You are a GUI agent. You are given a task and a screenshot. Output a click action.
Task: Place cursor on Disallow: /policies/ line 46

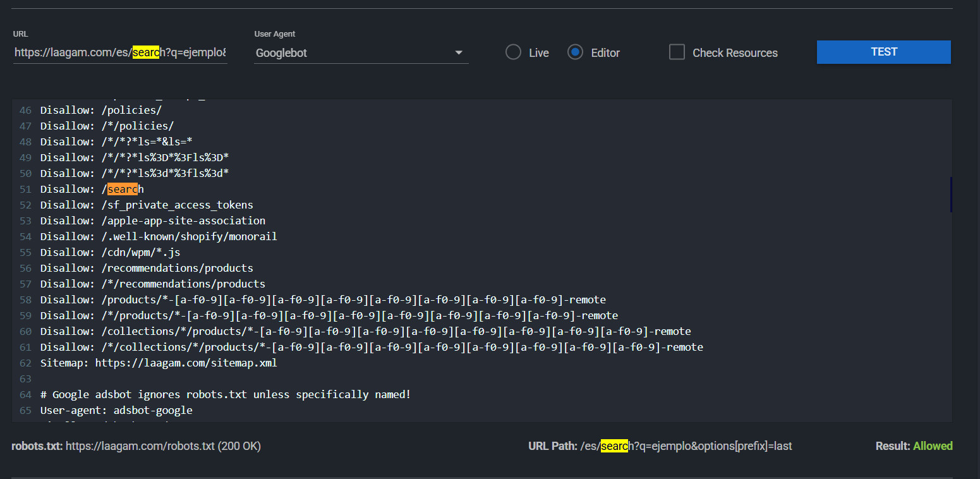click(x=101, y=110)
